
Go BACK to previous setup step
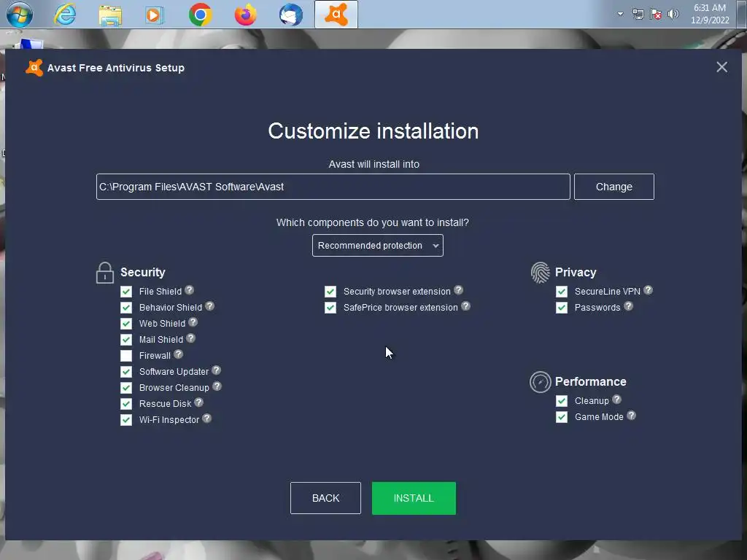tap(325, 498)
